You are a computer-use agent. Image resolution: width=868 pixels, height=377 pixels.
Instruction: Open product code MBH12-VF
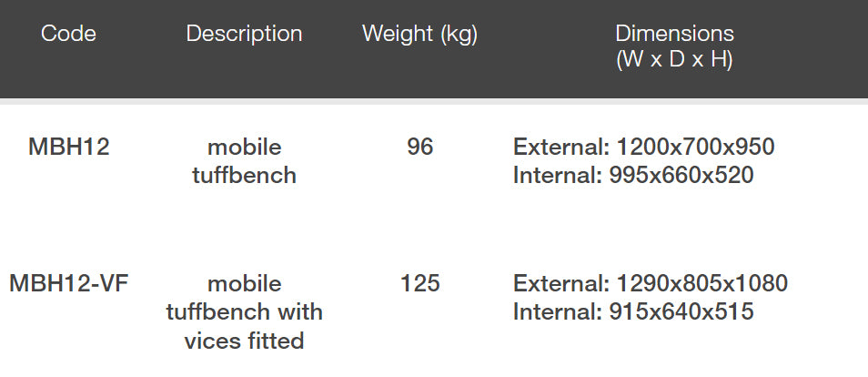[x=68, y=283]
